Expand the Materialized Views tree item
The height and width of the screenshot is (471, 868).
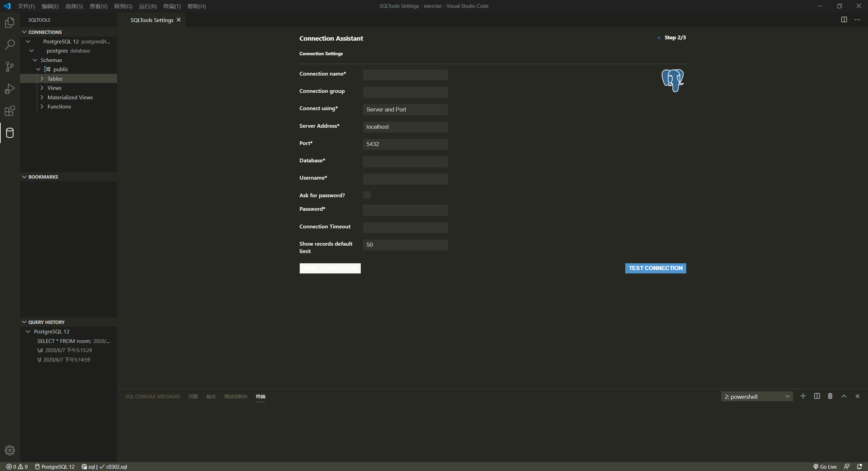pyautogui.click(x=42, y=97)
